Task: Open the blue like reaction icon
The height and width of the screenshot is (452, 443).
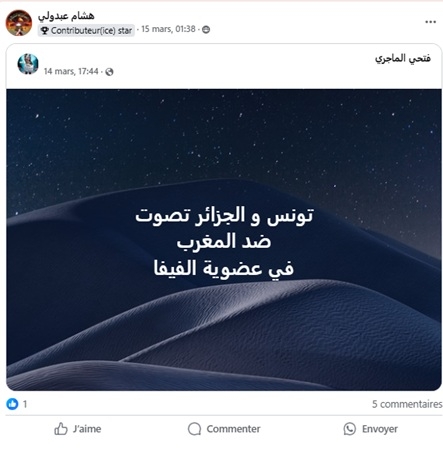Action: 12,404
